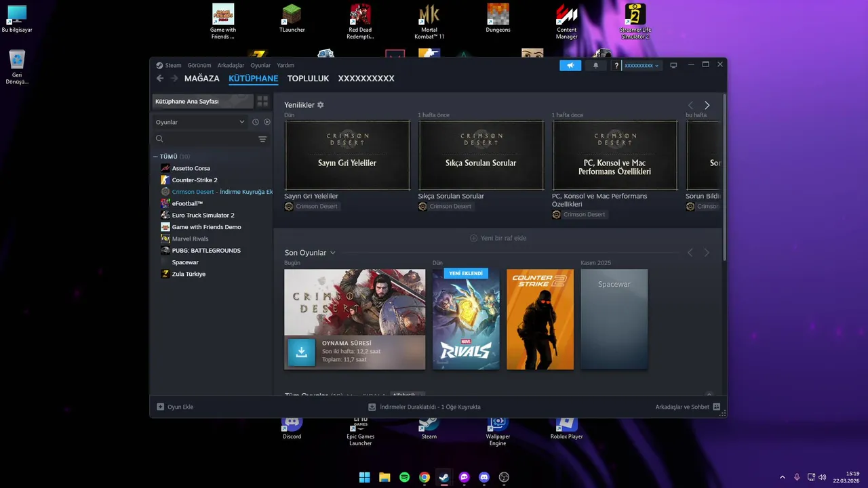The height and width of the screenshot is (488, 868).
Task: Click Kütüphane Ana Sayfası button
Action: click(203, 101)
